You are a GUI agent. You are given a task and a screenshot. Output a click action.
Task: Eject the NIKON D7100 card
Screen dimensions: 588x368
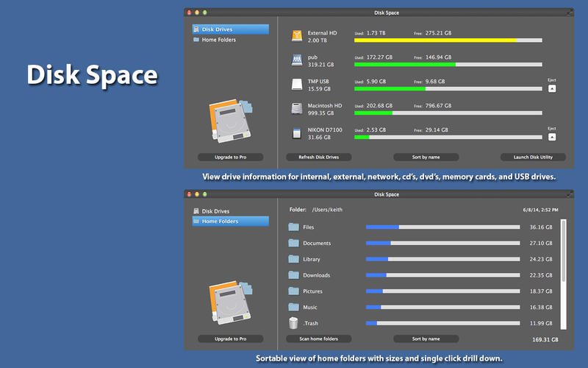[x=552, y=137]
